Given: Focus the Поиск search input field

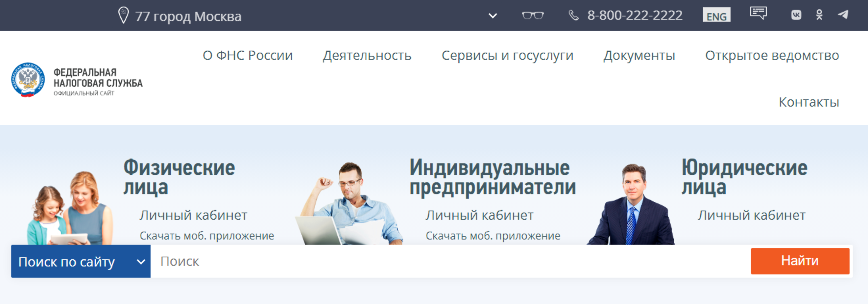Looking at the screenshot, I should point(450,262).
